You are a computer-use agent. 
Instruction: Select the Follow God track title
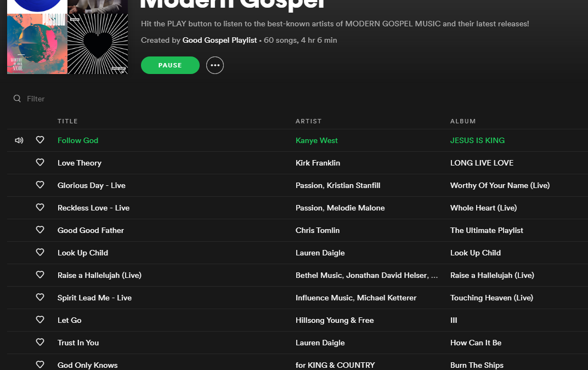tap(78, 140)
